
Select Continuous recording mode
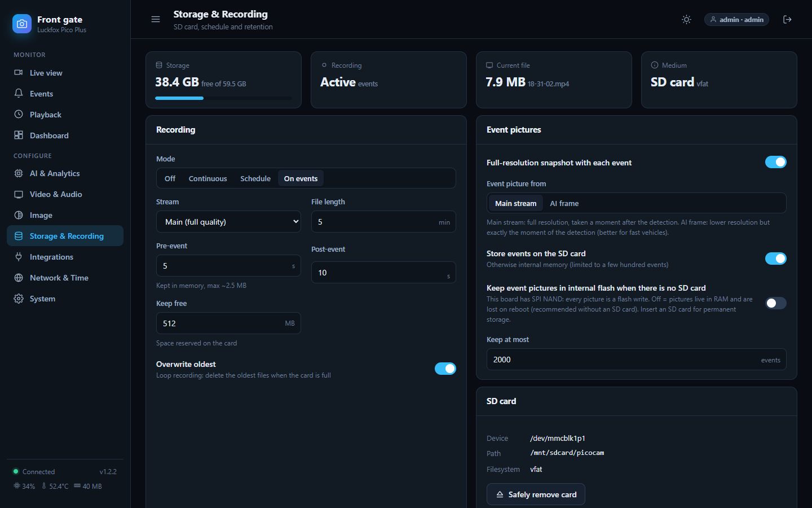tap(208, 178)
